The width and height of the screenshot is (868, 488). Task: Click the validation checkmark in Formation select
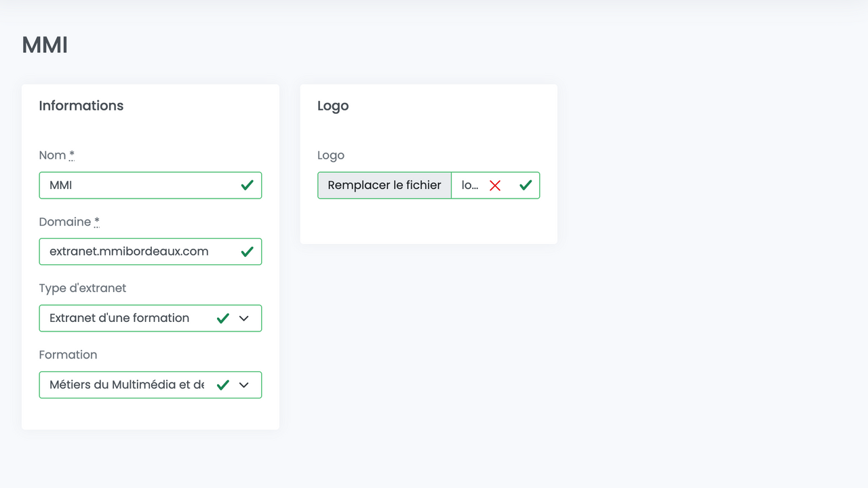[x=222, y=385]
